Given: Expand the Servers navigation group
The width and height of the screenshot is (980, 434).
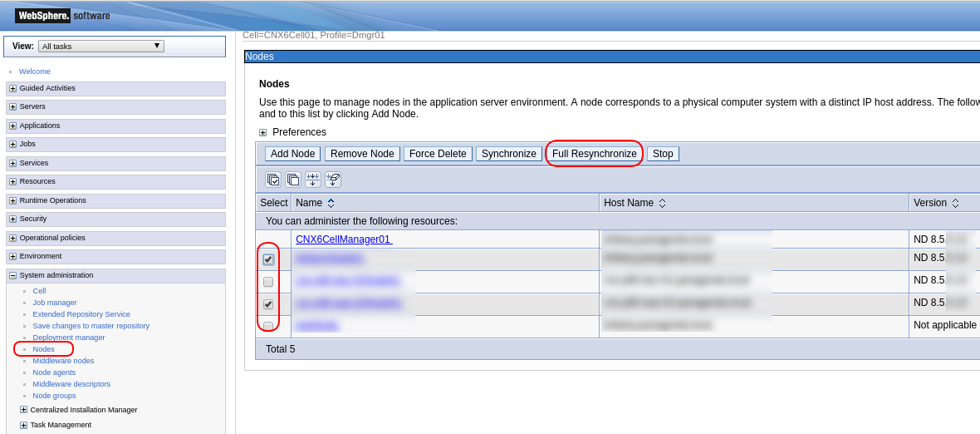Looking at the screenshot, I should pyautogui.click(x=12, y=107).
